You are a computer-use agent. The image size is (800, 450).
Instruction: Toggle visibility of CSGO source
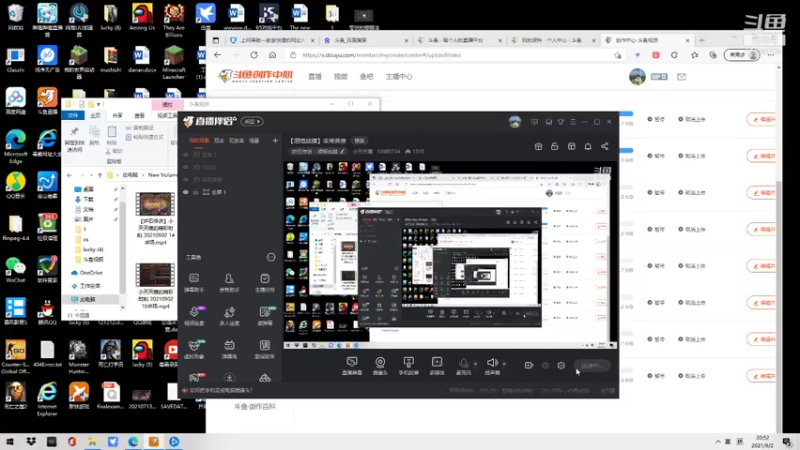click(186, 167)
